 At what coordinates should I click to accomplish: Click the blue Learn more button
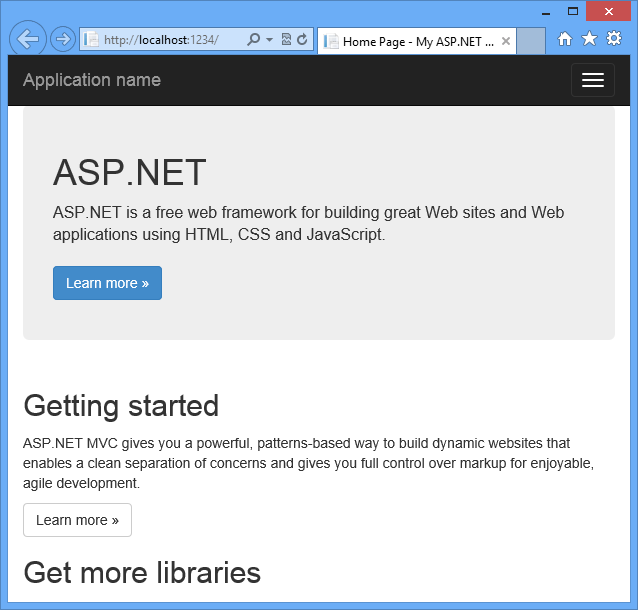(x=107, y=283)
